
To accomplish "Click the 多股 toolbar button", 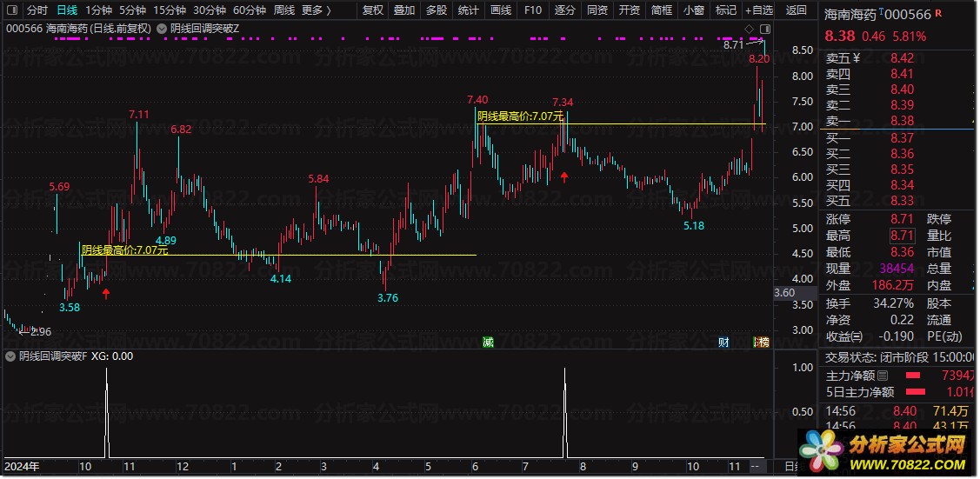I will 437,10.
